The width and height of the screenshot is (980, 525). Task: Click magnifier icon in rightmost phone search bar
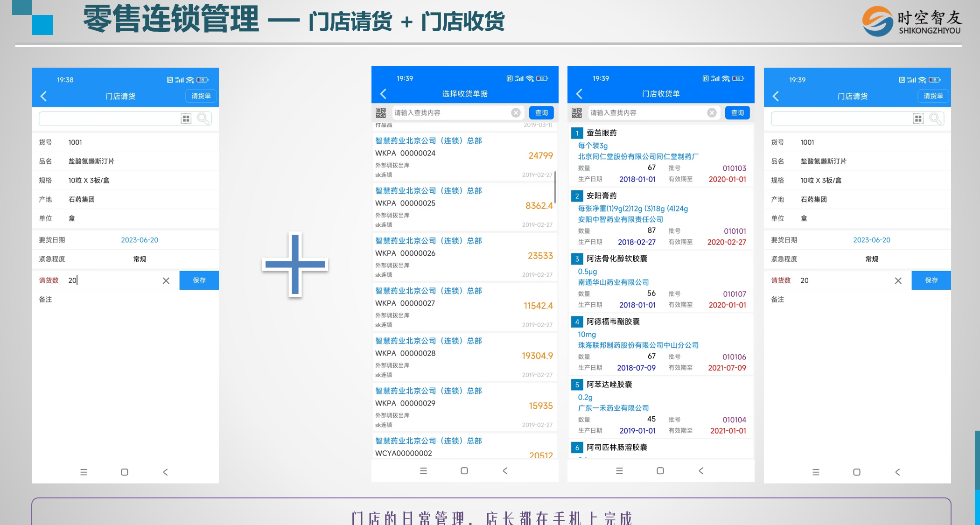click(935, 119)
